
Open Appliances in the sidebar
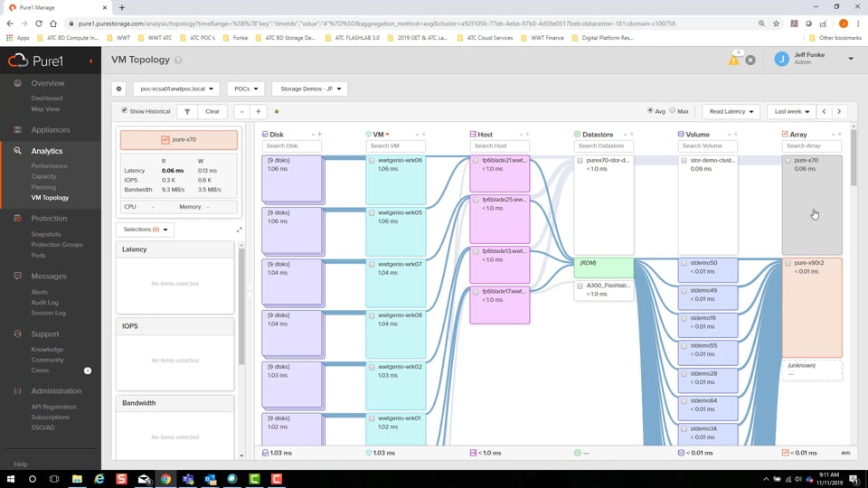[x=51, y=130]
